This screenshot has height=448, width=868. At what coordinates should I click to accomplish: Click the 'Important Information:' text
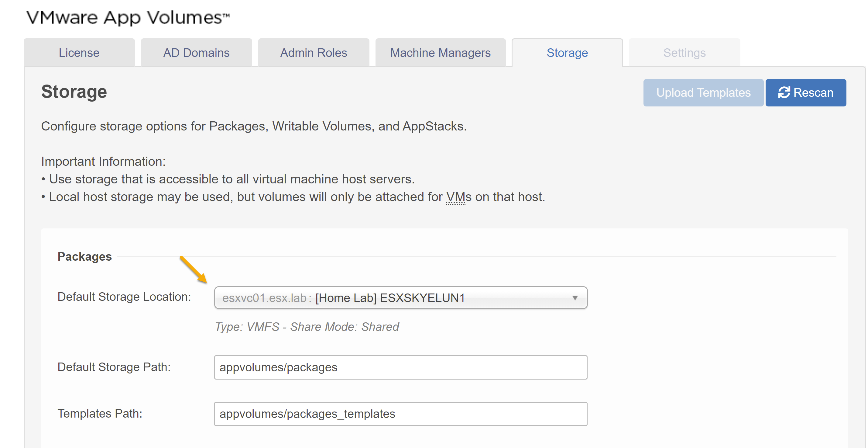coord(103,161)
